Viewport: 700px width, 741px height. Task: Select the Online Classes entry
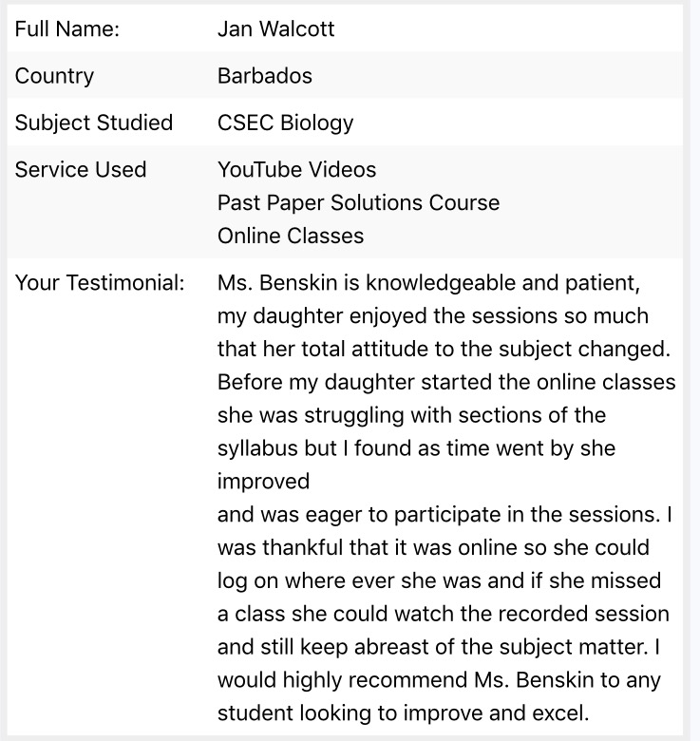291,236
